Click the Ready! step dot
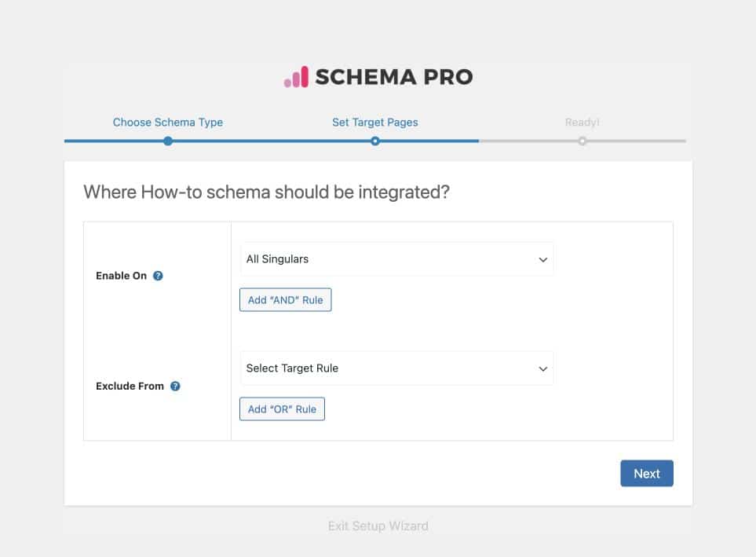Screen dimensions: 756x557 (582, 141)
